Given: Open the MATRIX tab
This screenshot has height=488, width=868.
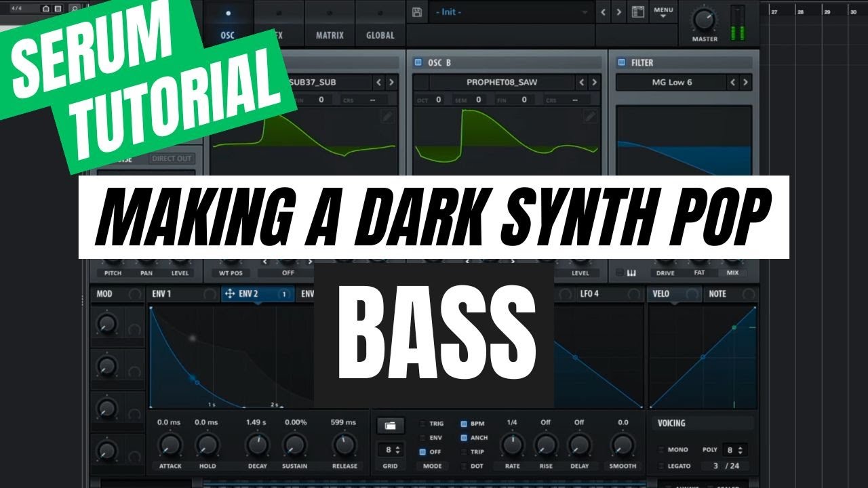Looking at the screenshot, I should [x=330, y=23].
